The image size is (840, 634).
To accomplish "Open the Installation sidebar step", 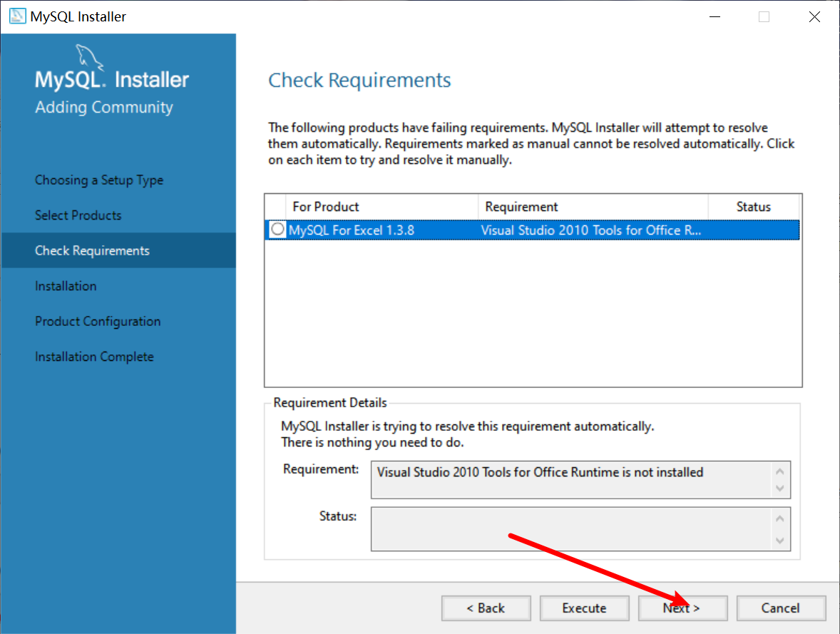I will (66, 286).
